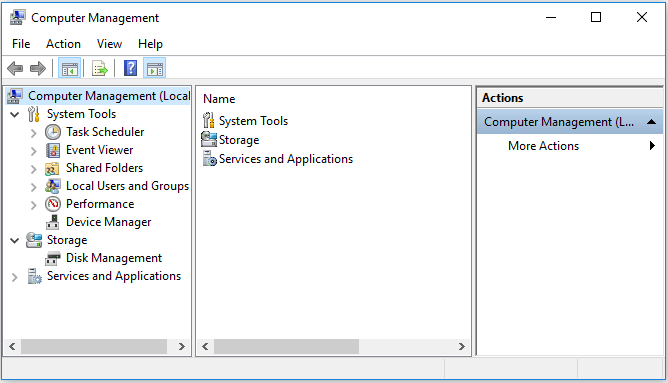Expand the Task Scheduler node

(34, 133)
